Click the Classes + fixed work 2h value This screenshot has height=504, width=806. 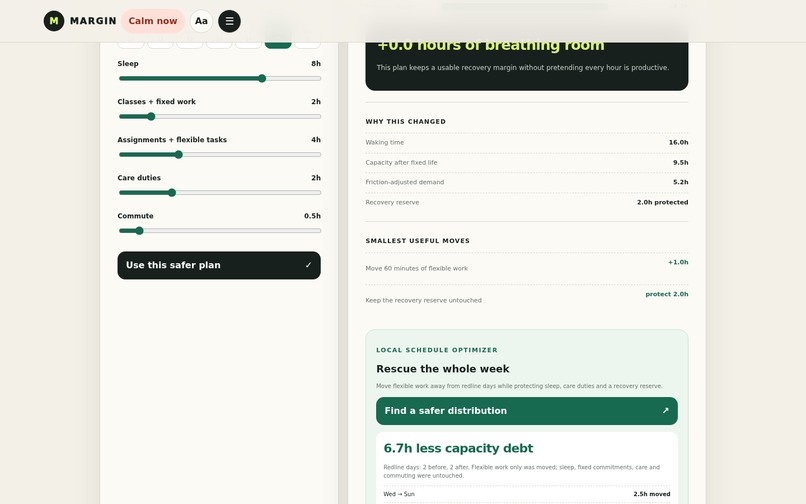pos(316,102)
